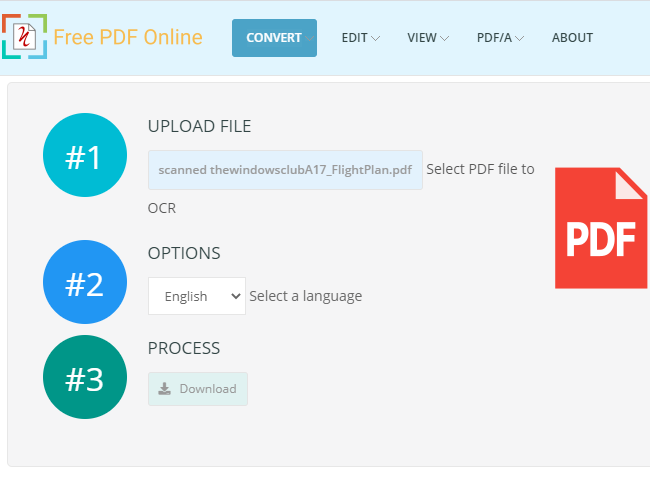The image size is (650, 477).
Task: Click the Free PDF Online site title
Action: pyautogui.click(x=128, y=38)
